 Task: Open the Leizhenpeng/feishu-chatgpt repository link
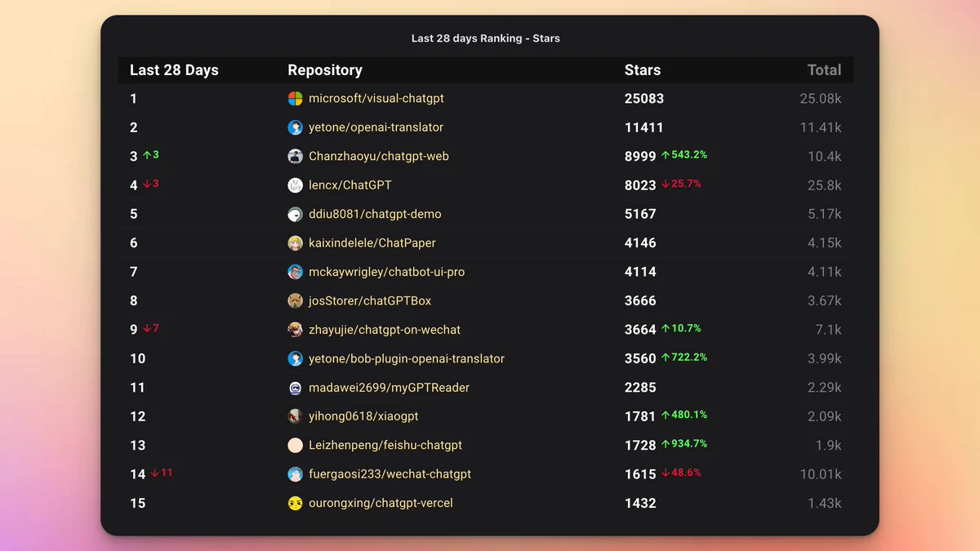pyautogui.click(x=385, y=446)
